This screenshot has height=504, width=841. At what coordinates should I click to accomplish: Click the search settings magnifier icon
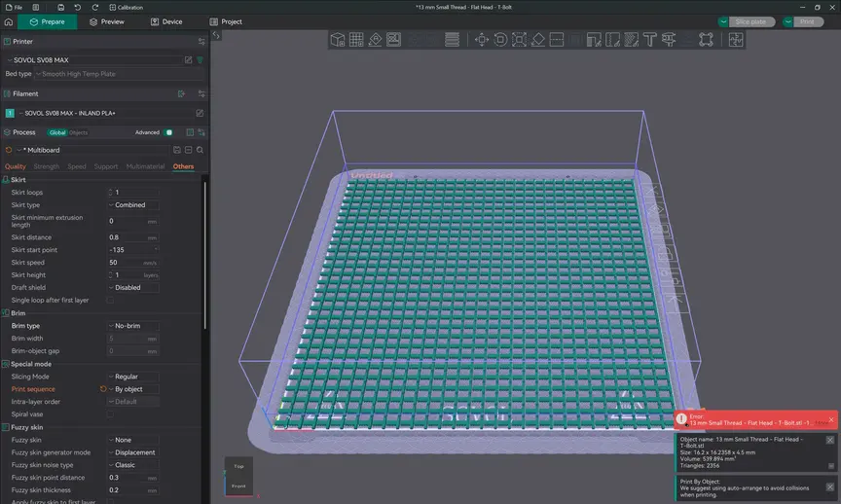pyautogui.click(x=200, y=150)
